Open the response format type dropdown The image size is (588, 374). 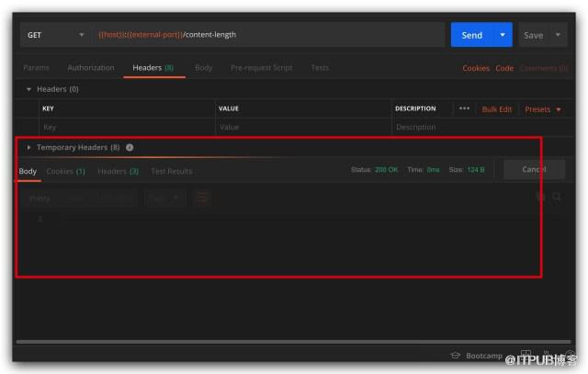(164, 198)
